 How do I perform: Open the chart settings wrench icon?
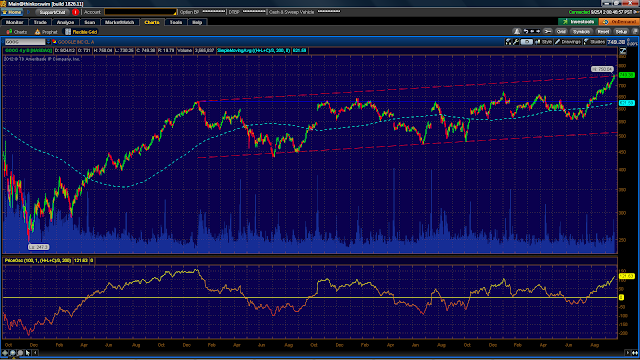point(516,42)
